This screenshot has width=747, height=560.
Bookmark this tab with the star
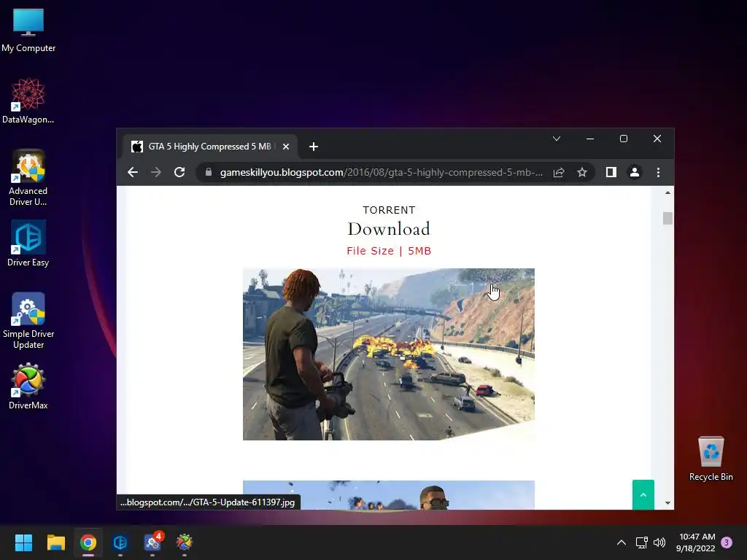point(581,172)
